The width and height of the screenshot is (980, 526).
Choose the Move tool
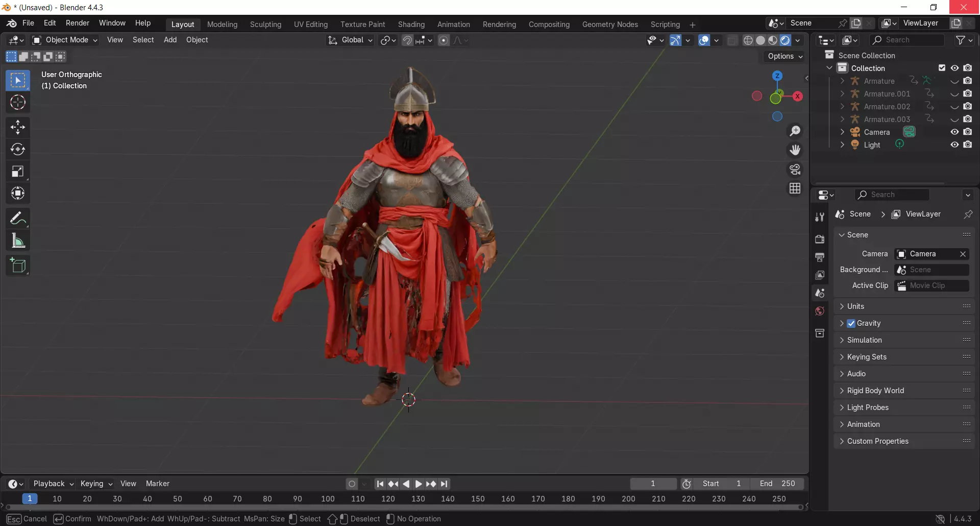pos(18,127)
